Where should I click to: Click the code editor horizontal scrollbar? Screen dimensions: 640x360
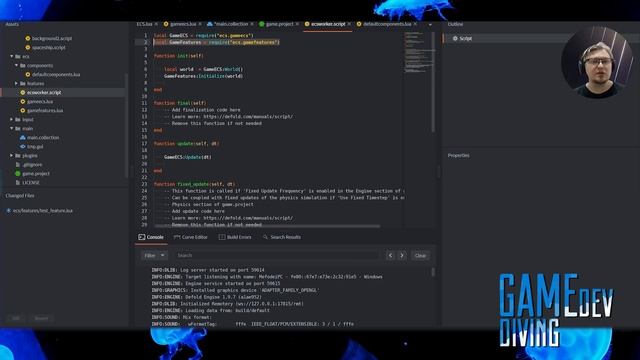click(267, 226)
